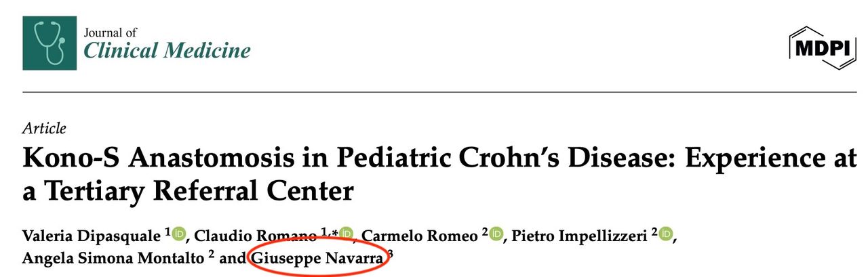The height and width of the screenshot is (277, 868).
Task: Click affiliation superscript 3 after Giuseppe Navarra
Action: (391, 255)
